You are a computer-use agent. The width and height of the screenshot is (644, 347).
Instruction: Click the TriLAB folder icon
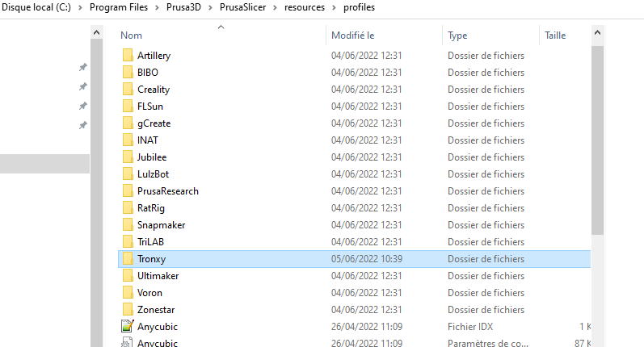coord(128,242)
